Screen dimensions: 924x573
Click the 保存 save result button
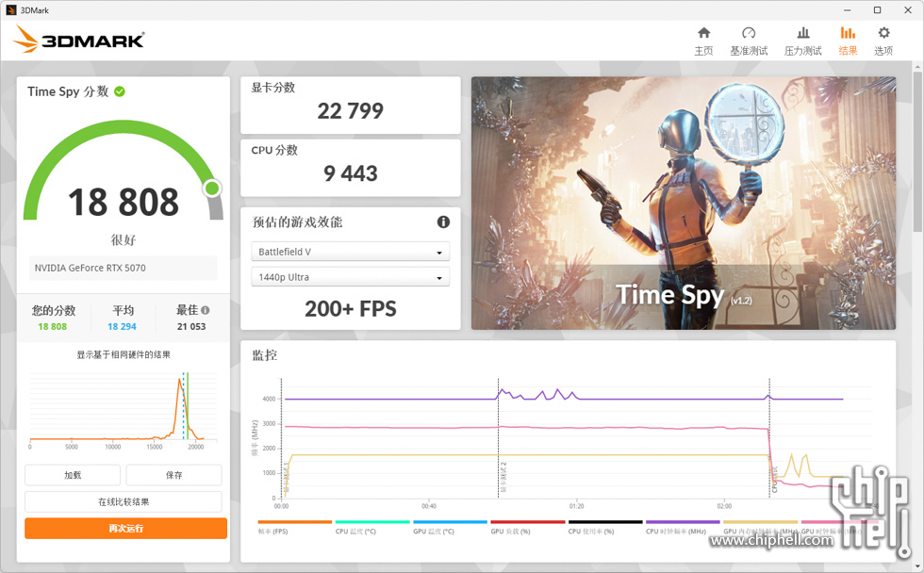173,475
